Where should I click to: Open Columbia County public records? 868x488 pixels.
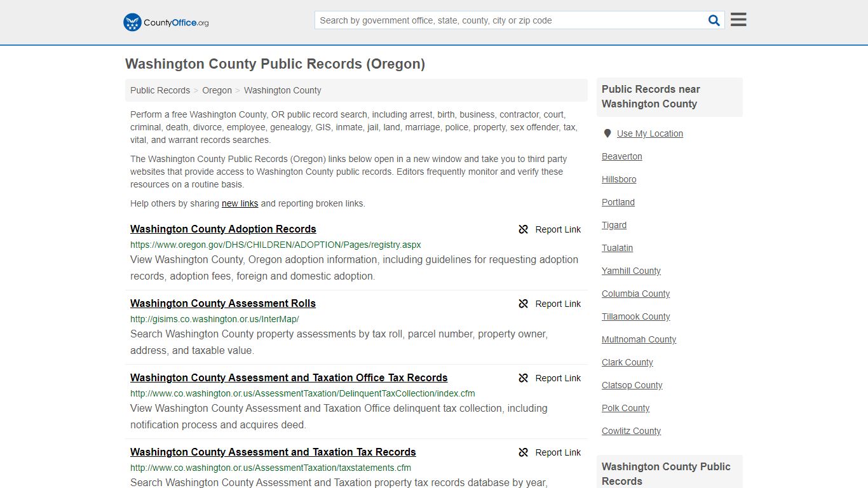click(x=636, y=294)
